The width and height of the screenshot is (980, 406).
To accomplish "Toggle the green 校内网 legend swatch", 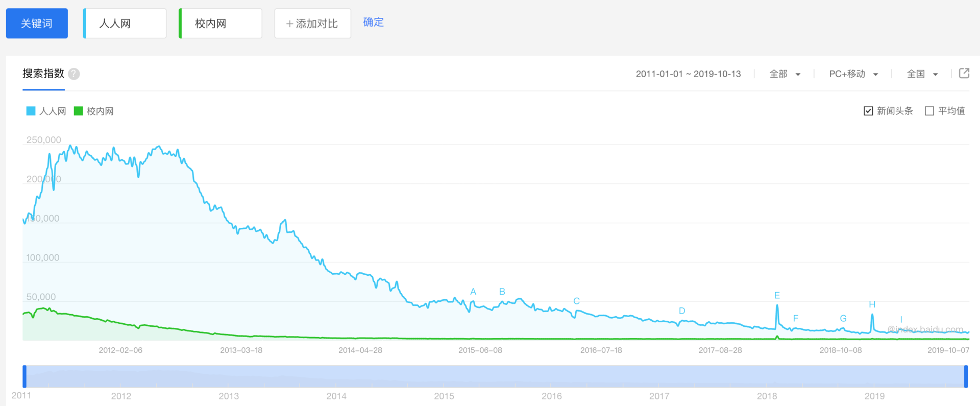I will [x=79, y=111].
